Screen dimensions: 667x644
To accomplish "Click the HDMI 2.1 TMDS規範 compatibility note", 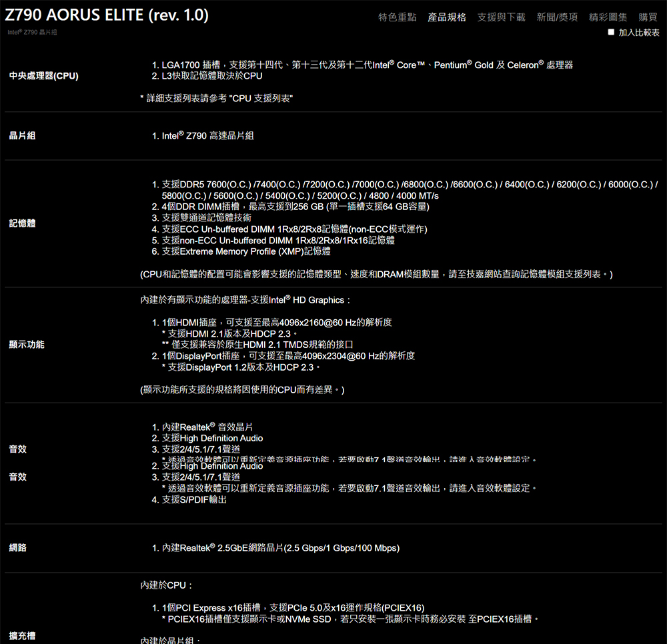I will (x=257, y=345).
